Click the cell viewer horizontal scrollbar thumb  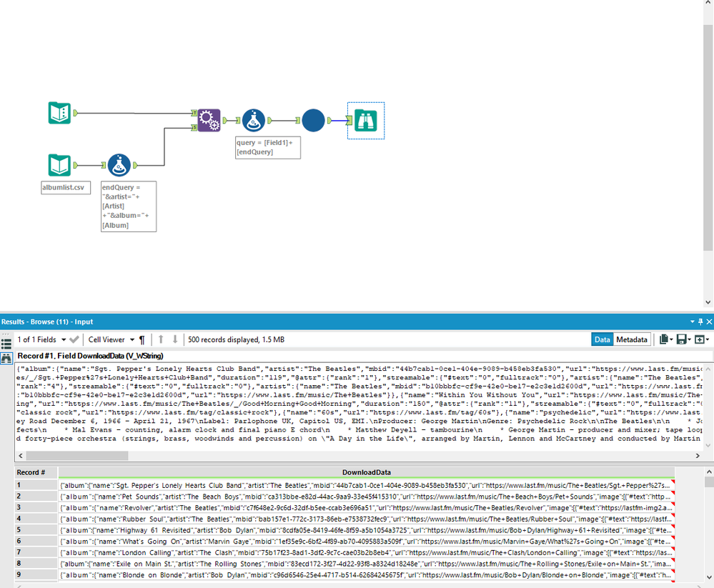[x=77, y=455]
